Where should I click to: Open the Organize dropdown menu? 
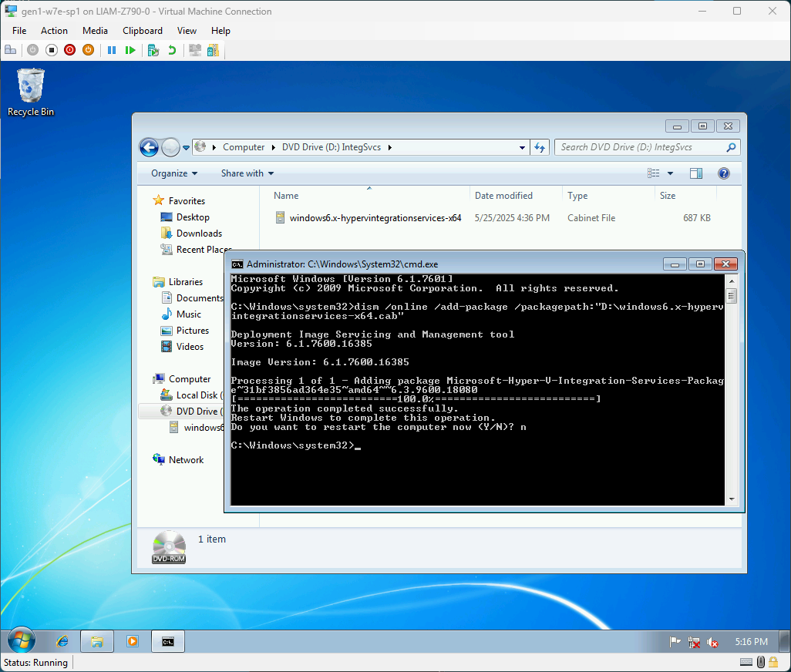[x=174, y=173]
